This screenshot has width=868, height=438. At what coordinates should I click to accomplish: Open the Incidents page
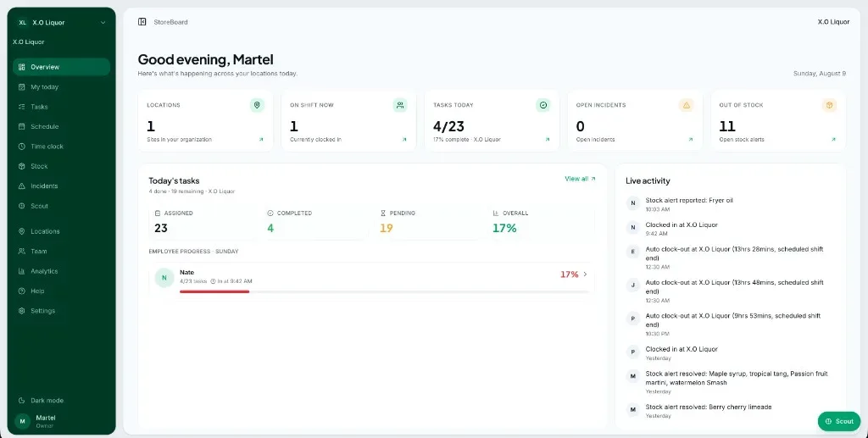(x=61, y=186)
